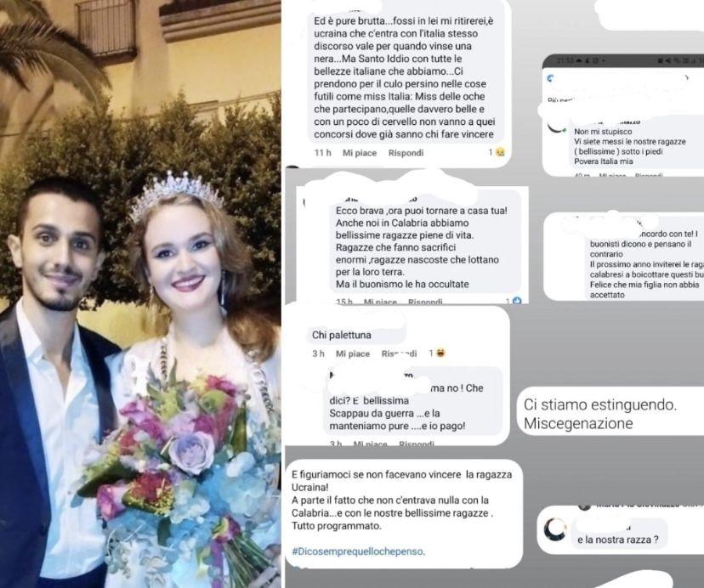The image size is (704, 588).
Task: Click 'Mi piace' under 'Povera Italia mia' comment
Action: [x=612, y=175]
